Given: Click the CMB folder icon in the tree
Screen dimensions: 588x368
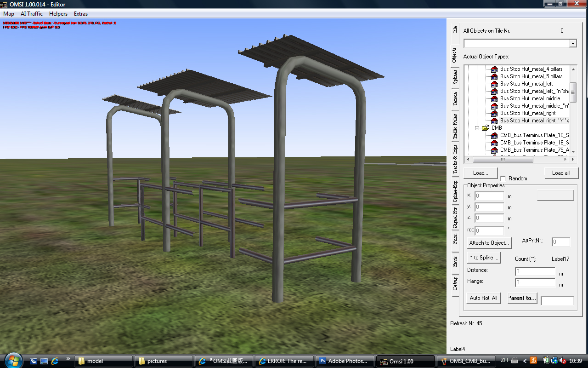Looking at the screenshot, I should click(x=485, y=128).
